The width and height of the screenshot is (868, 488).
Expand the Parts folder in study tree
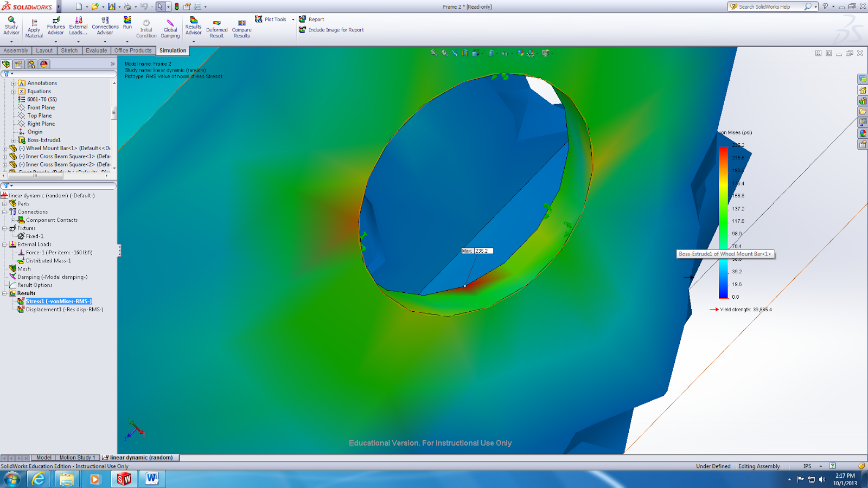pyautogui.click(x=5, y=204)
